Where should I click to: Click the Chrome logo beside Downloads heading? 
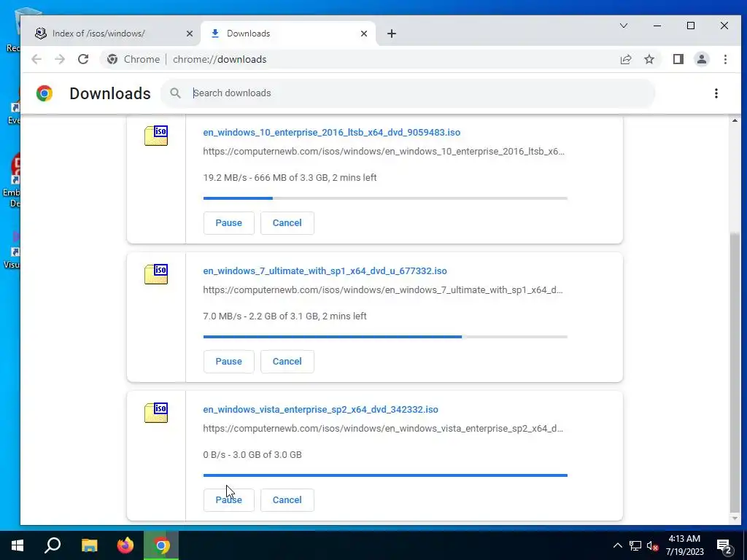44,93
